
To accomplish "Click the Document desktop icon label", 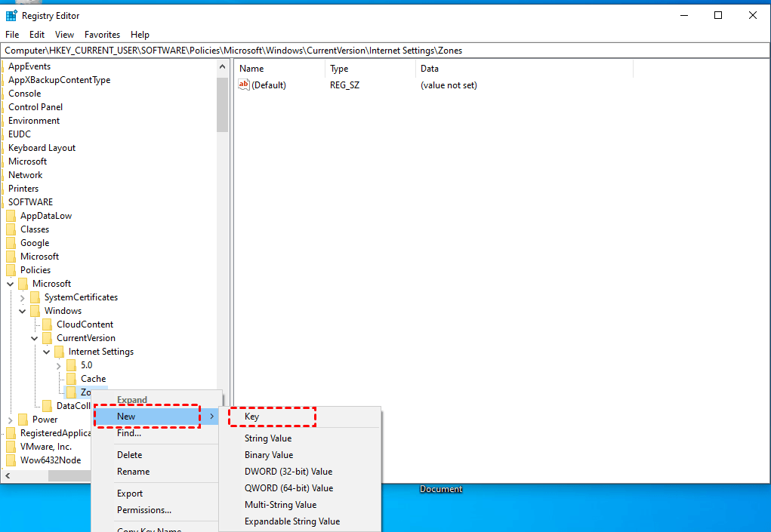I will click(x=441, y=489).
